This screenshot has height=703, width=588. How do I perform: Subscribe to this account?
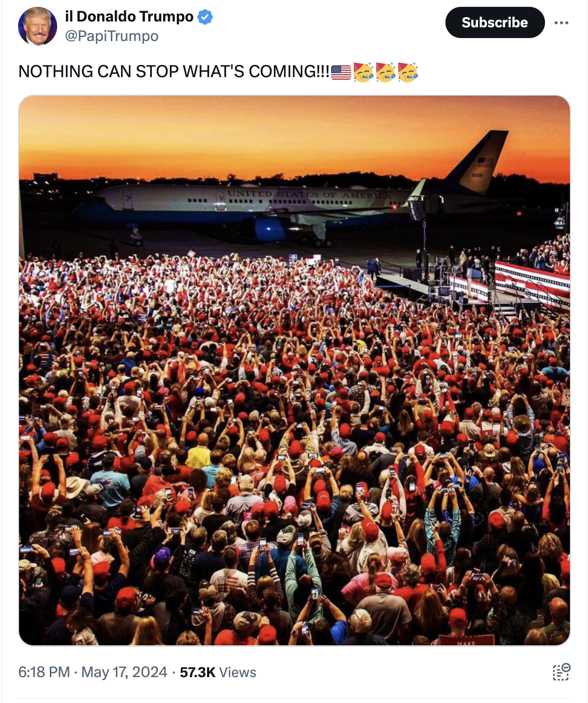(495, 22)
